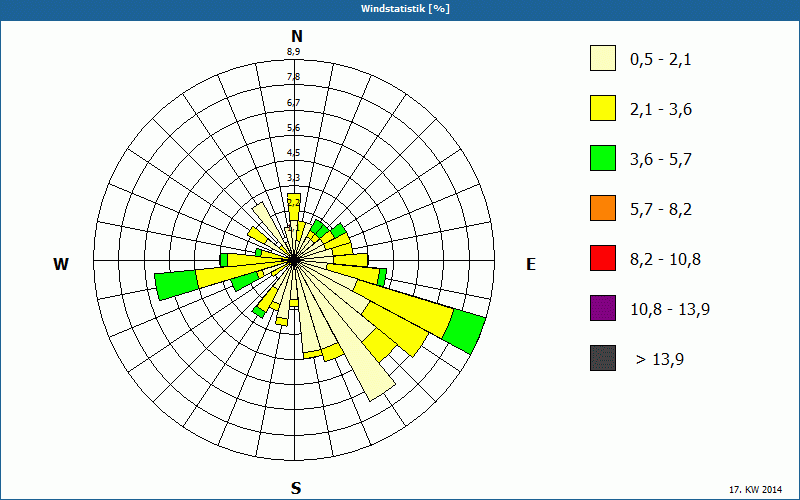The width and height of the screenshot is (800, 500).
Task: Click the '5,7 - 8,2' legend label
Action: pyautogui.click(x=661, y=210)
